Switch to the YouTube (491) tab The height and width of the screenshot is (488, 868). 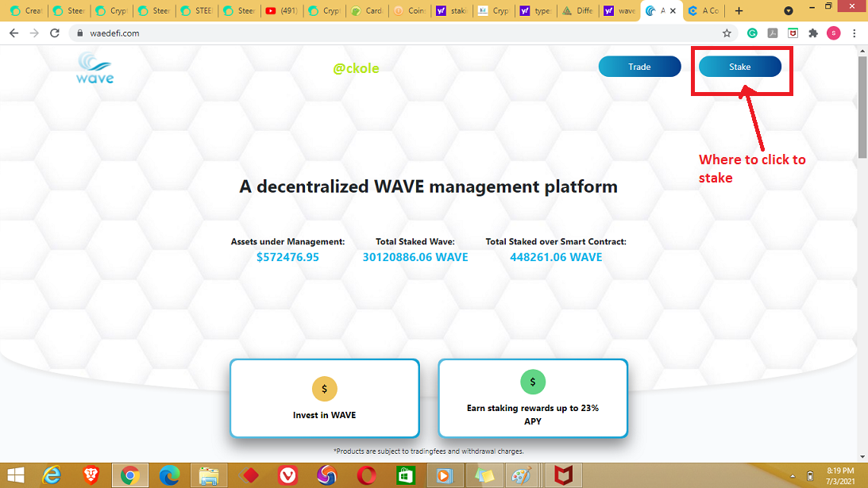[282, 10]
